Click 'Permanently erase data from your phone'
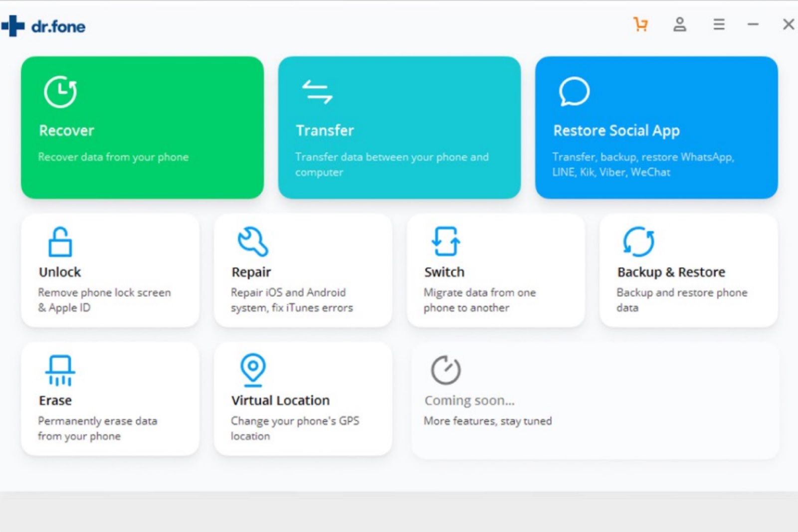Image resolution: width=798 pixels, height=532 pixels. tap(98, 429)
